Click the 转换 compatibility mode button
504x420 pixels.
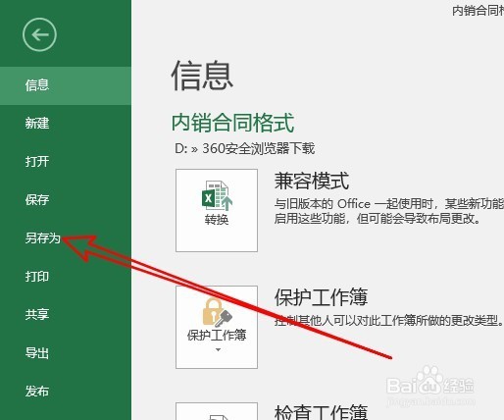click(217, 210)
